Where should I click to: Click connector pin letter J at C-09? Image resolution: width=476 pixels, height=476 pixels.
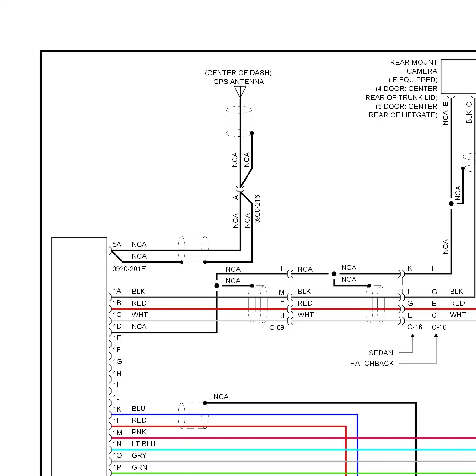tap(283, 316)
